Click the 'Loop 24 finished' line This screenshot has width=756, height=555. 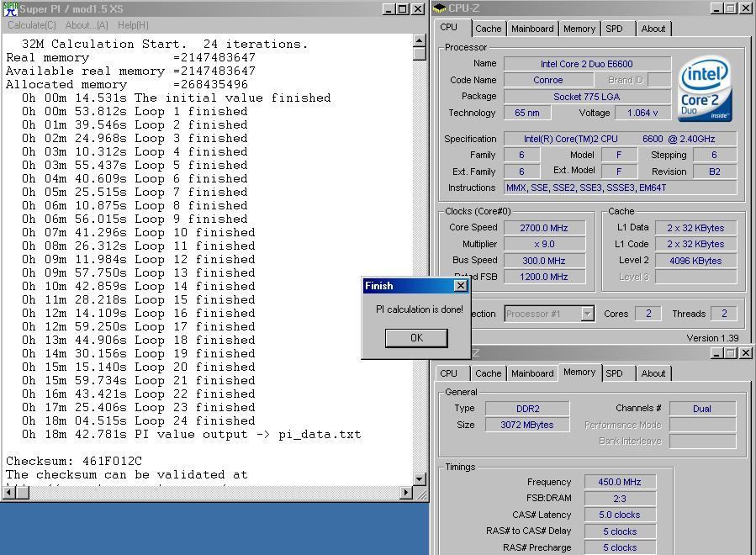(x=138, y=420)
